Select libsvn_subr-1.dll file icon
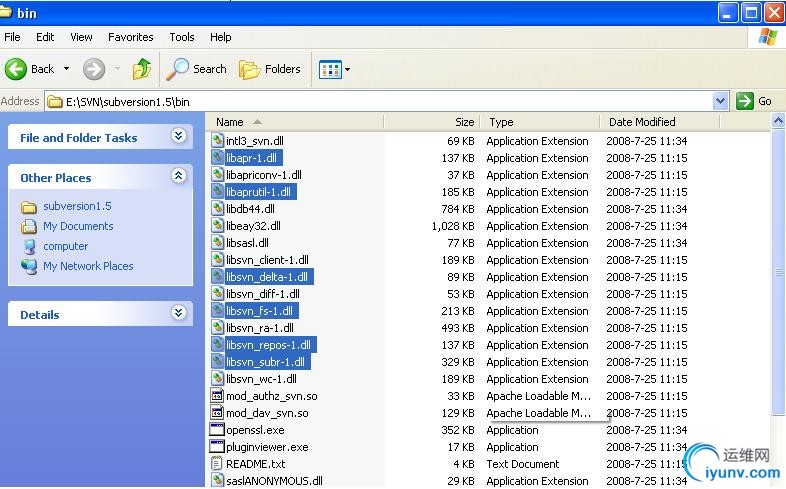 coord(217,362)
